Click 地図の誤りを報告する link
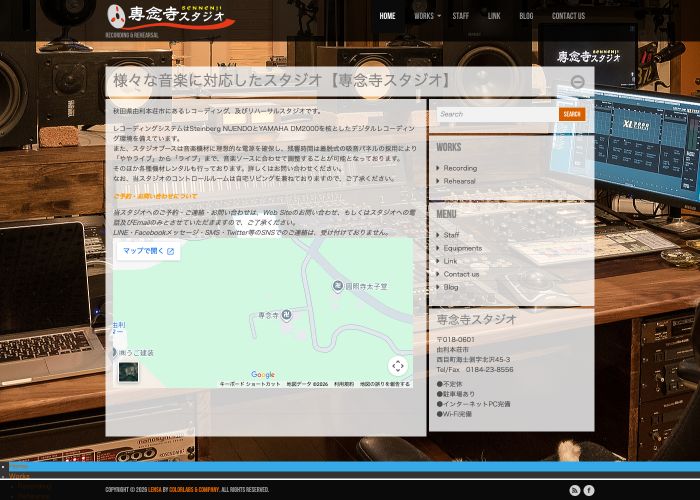 click(x=385, y=384)
